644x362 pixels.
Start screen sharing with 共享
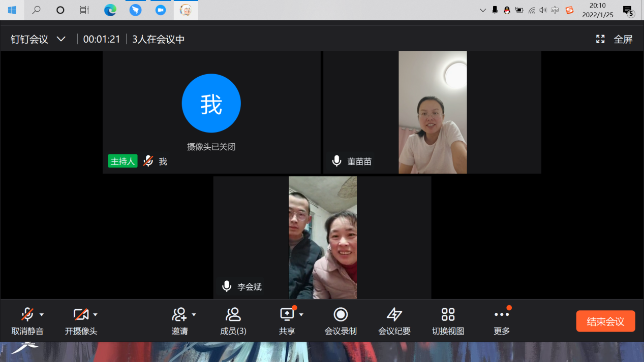pos(287,321)
